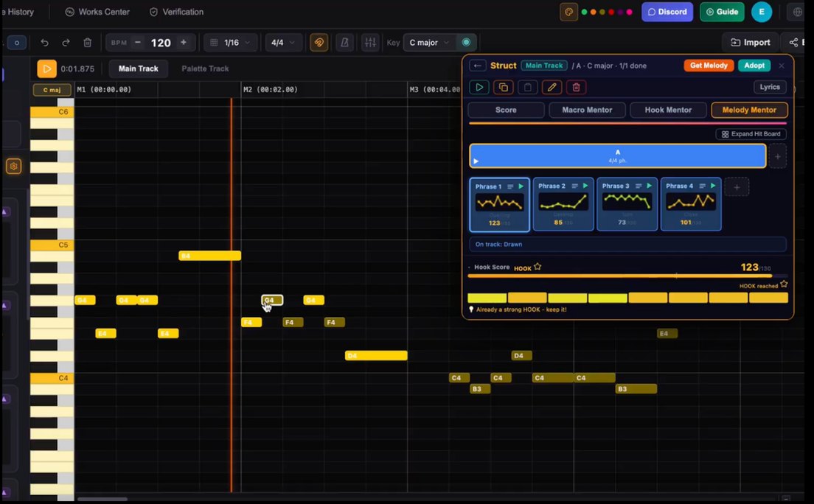Open the Guide button
This screenshot has height=504, width=814.
pos(722,12)
